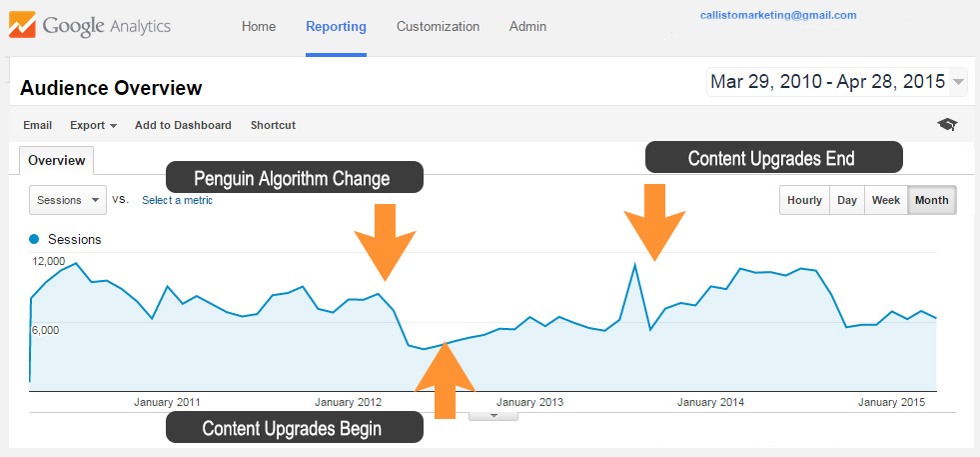Click the Overview tab

(56, 160)
